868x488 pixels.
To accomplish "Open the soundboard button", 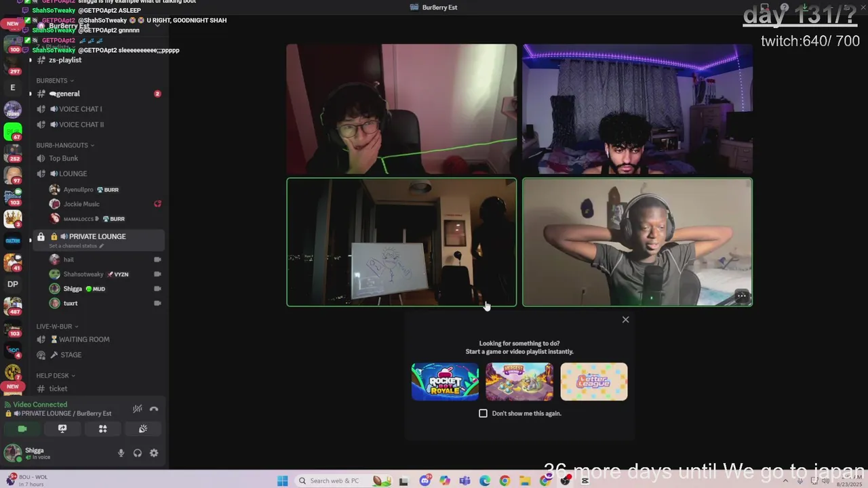I will [x=143, y=429].
